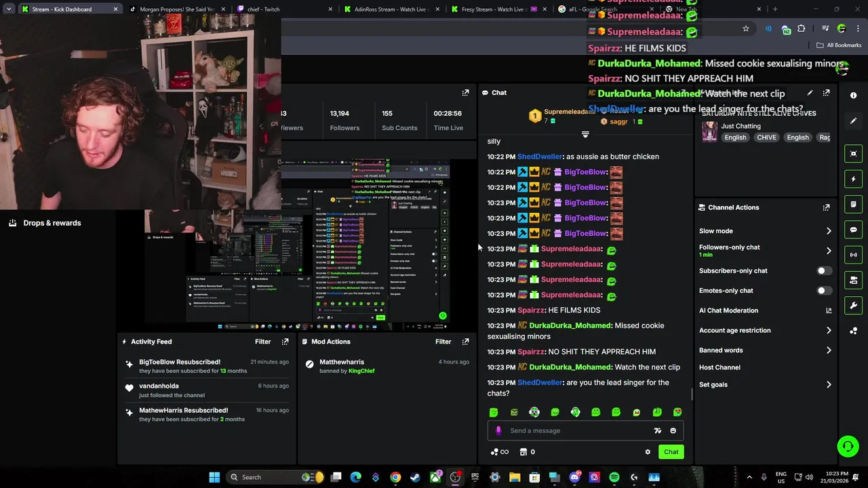Click Host Channel action

coord(719,367)
